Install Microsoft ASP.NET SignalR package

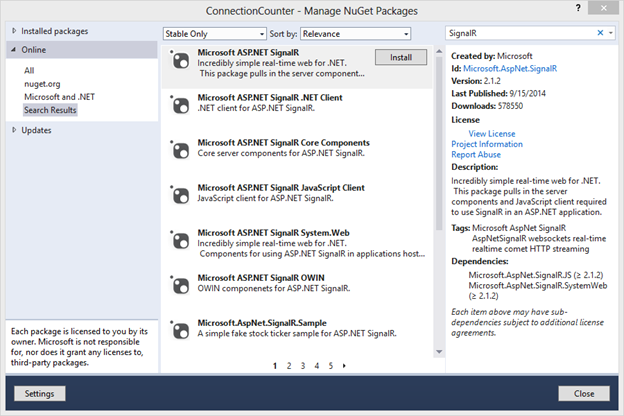point(400,58)
